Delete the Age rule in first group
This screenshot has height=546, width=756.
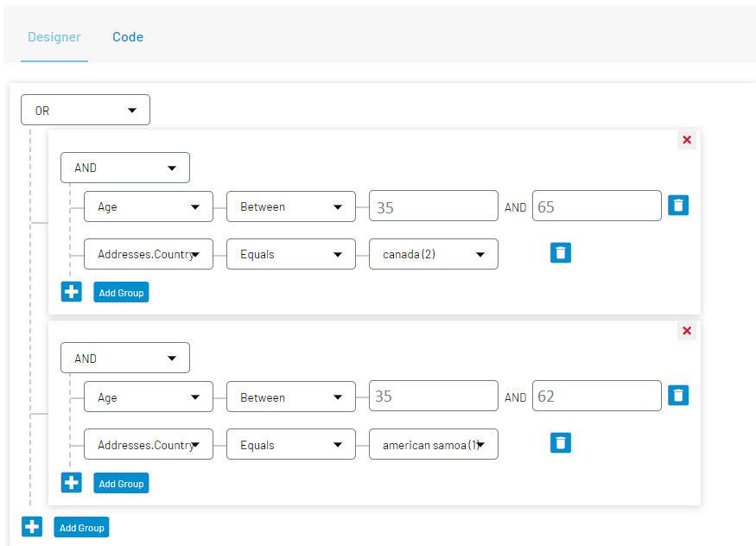pyautogui.click(x=678, y=206)
